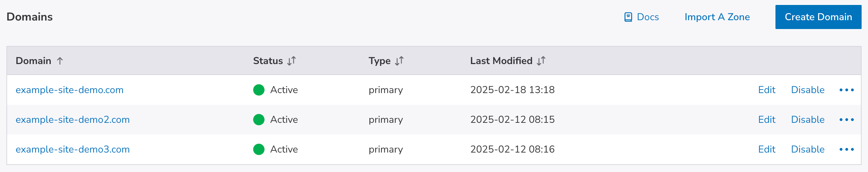Screen dimensions: 868x172
Task: Edit the example-site-demo.com domain
Action: (767, 90)
